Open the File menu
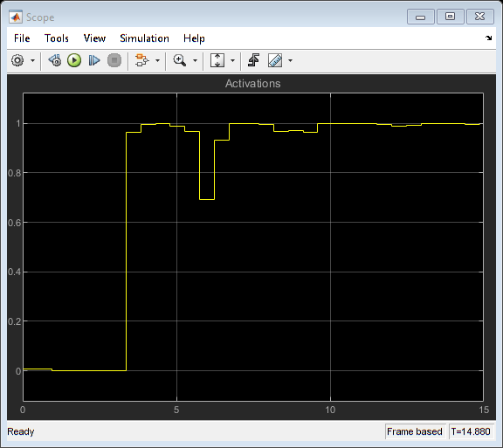 coord(22,38)
